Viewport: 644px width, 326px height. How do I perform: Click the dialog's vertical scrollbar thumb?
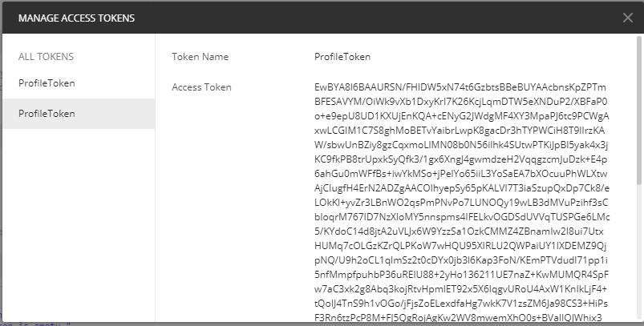[x=639, y=110]
